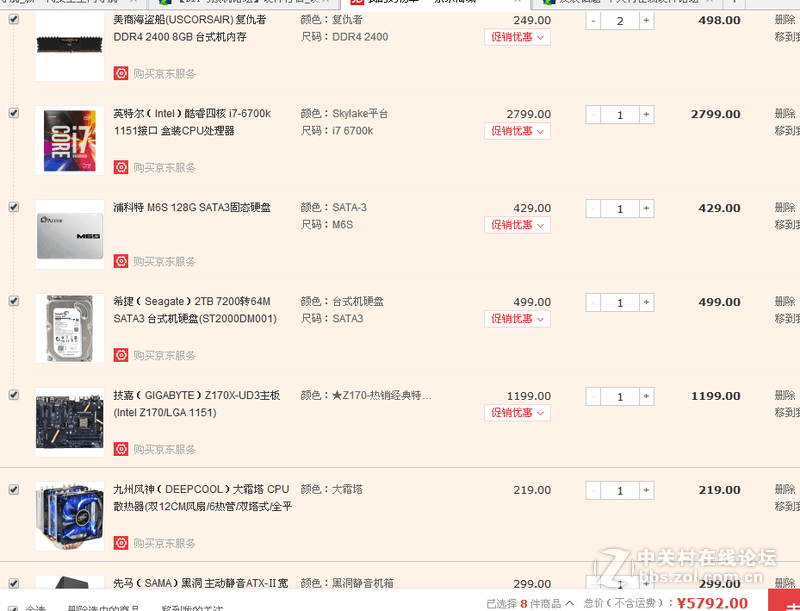The width and height of the screenshot is (800, 611).
Task: Click JD service icon under DEEPCOOL cooler
Action: click(x=121, y=543)
